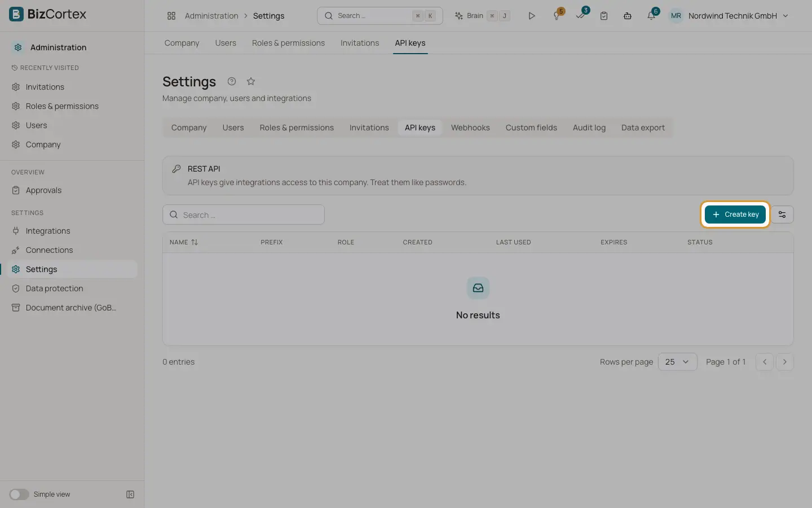Click the help question mark next to Settings title
The height and width of the screenshot is (508, 812).
[x=232, y=81]
